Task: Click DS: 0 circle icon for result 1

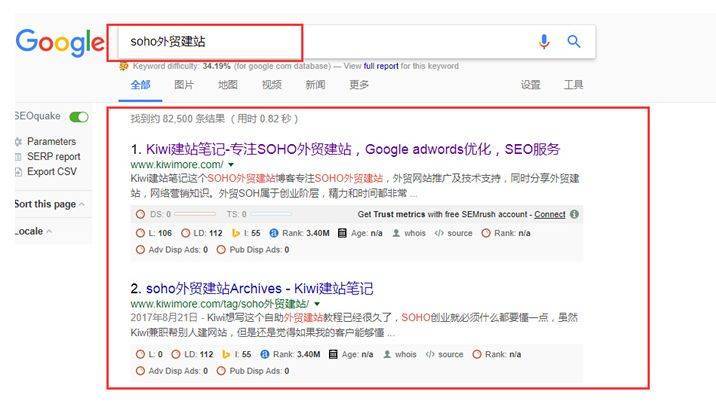Action: [x=140, y=214]
